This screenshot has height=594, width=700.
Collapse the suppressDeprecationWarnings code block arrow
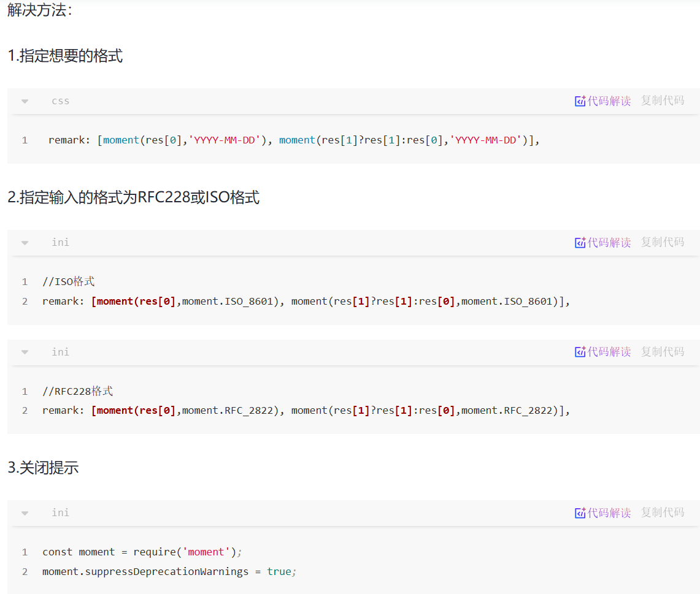[25, 513]
